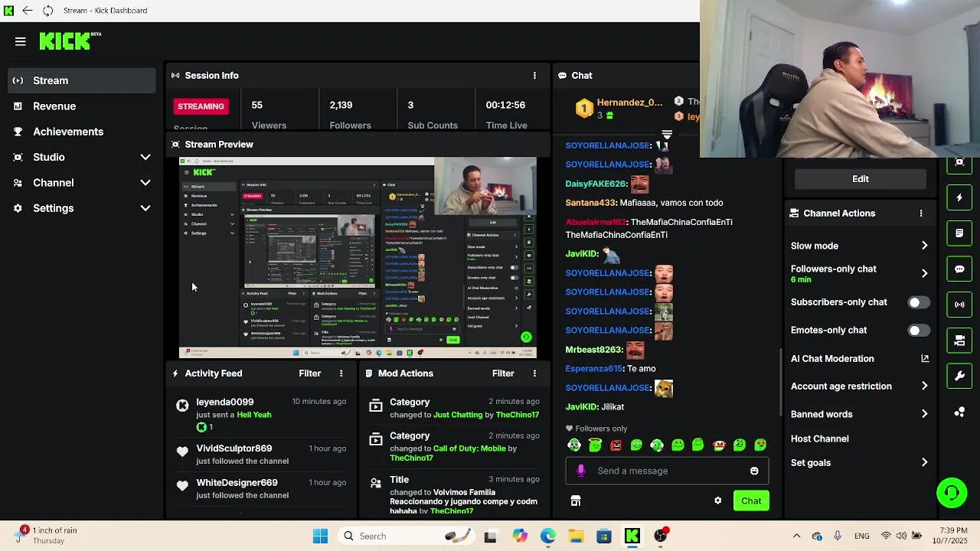Open Mod Actions three-dot menu

click(534, 373)
